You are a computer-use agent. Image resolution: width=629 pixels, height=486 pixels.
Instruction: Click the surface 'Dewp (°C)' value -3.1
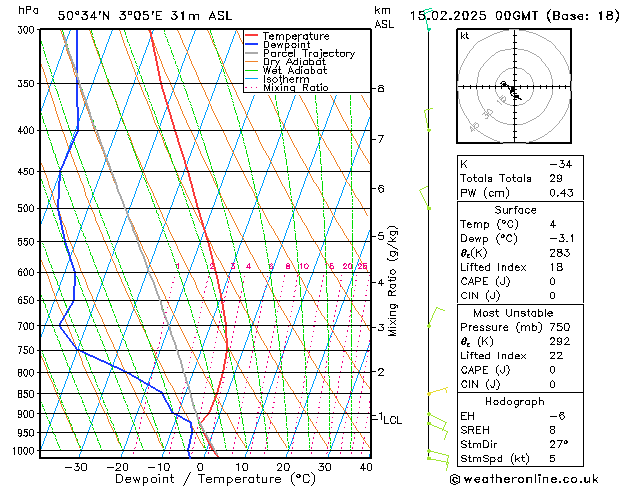(x=562, y=239)
